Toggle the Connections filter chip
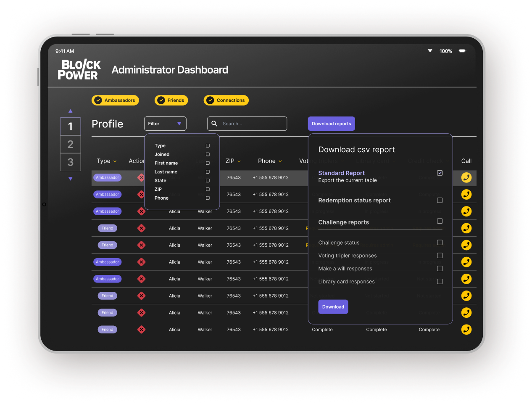Viewport: 532px width, 404px height. click(226, 100)
